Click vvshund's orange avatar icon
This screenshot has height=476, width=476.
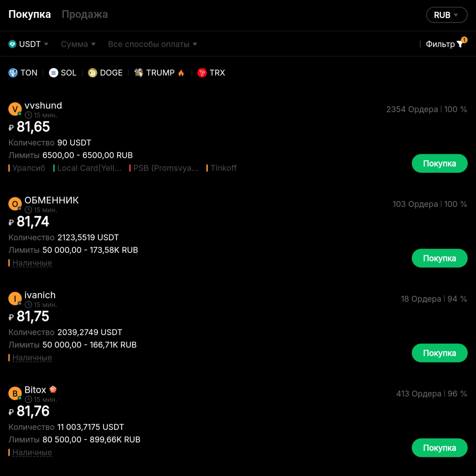15,109
